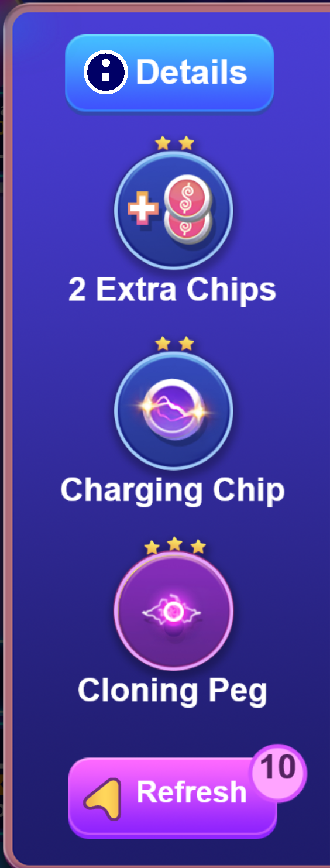Open the Details button
The image size is (330, 868).
(x=169, y=73)
